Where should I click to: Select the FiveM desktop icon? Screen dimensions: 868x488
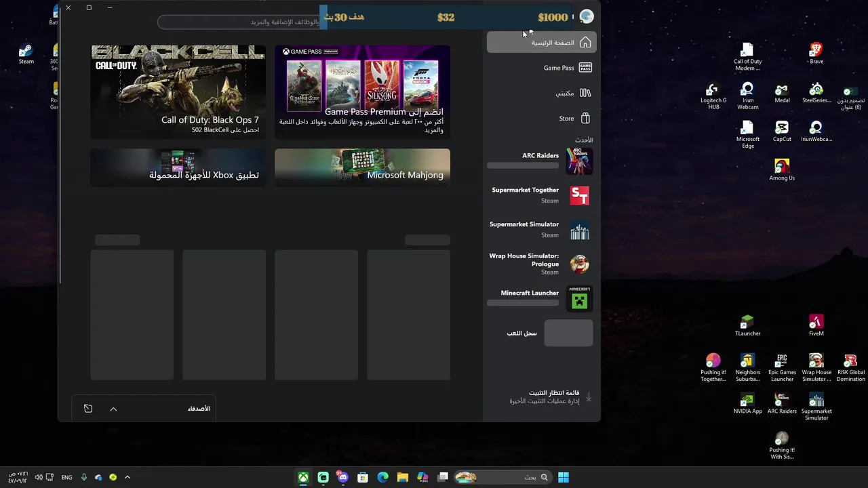click(816, 325)
